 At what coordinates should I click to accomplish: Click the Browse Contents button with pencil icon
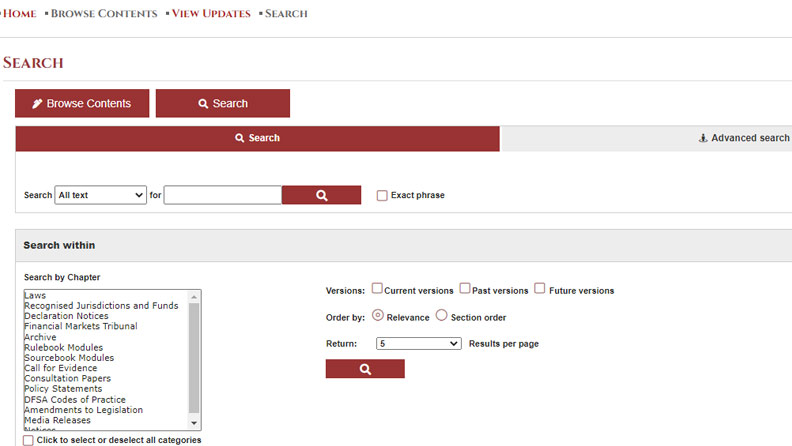[x=82, y=103]
